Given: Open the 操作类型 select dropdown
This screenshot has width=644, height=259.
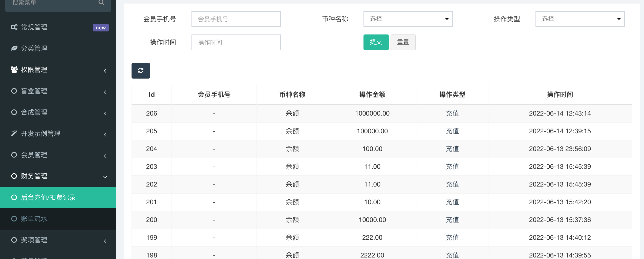Looking at the screenshot, I should pyautogui.click(x=580, y=19).
